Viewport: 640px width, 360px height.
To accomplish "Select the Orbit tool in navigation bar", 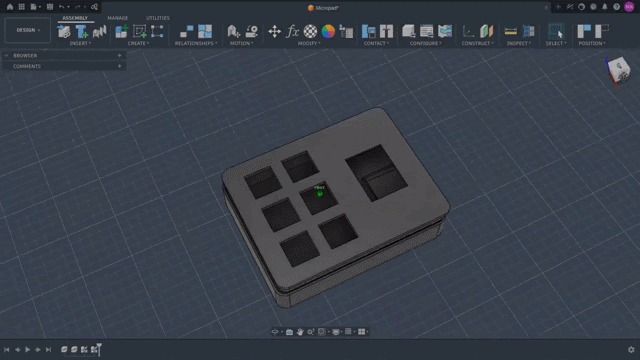I will [x=275, y=332].
